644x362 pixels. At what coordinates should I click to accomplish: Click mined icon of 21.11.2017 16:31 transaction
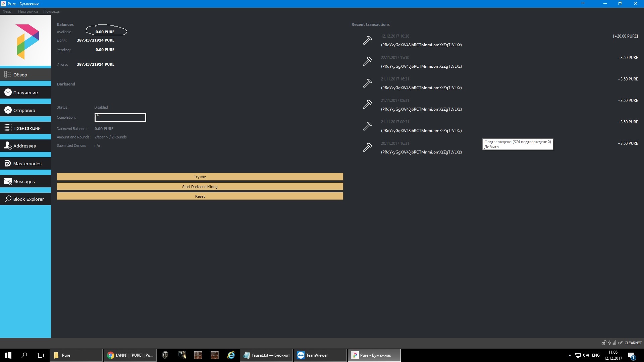point(368,83)
